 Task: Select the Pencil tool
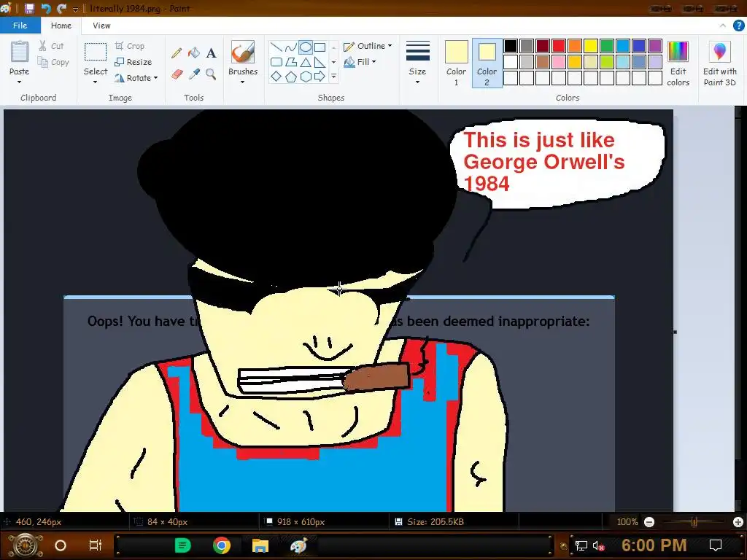[x=177, y=52]
